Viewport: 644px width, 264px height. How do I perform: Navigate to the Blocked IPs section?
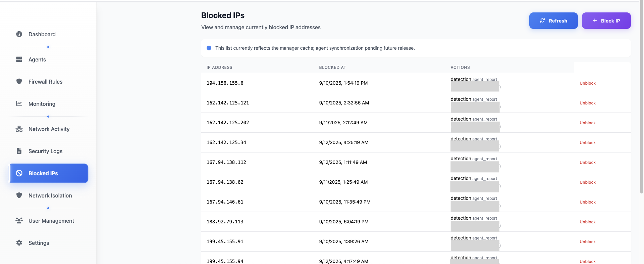click(43, 173)
